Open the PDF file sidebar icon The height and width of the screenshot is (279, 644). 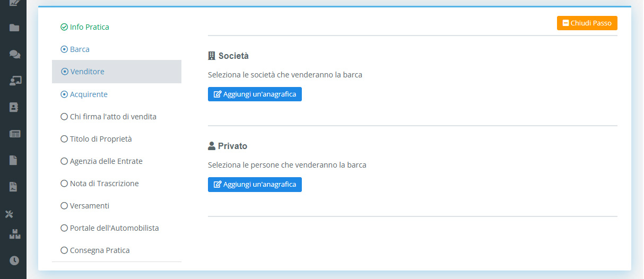tap(14, 187)
